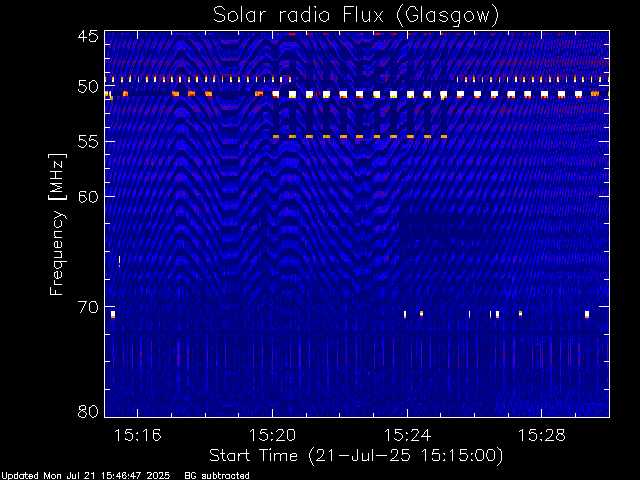Click the '70' frequency axis label
640x480 pixels.
click(x=88, y=307)
